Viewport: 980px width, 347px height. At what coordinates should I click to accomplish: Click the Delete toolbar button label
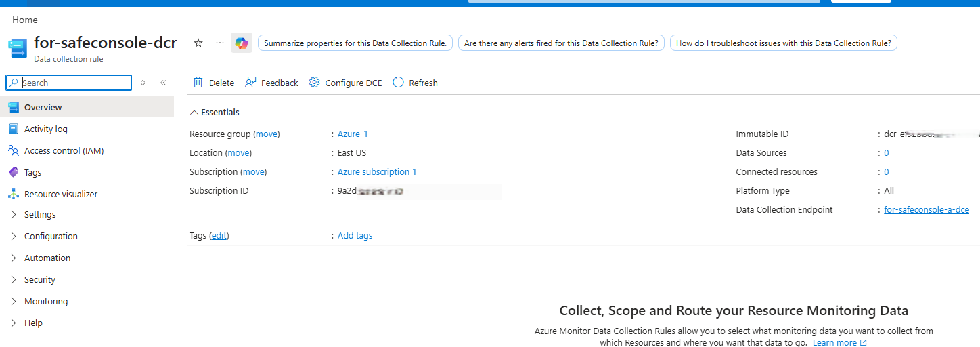click(221, 83)
